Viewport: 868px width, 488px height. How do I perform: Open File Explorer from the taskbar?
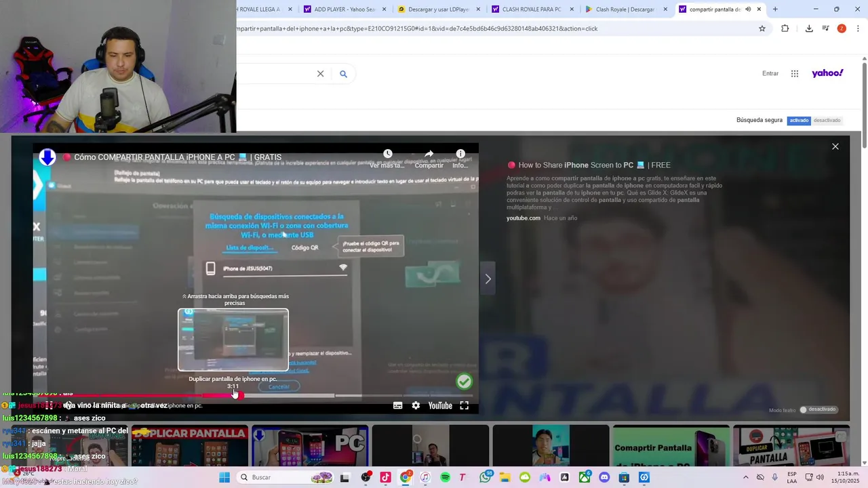pos(505,477)
